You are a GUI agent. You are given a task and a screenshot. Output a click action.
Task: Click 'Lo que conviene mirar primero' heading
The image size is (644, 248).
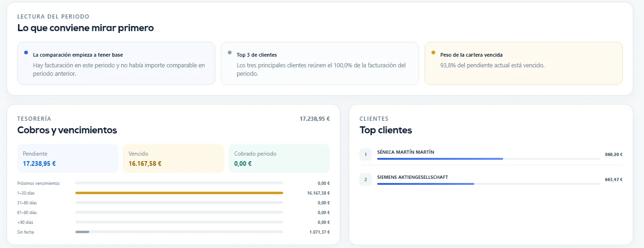tap(86, 28)
